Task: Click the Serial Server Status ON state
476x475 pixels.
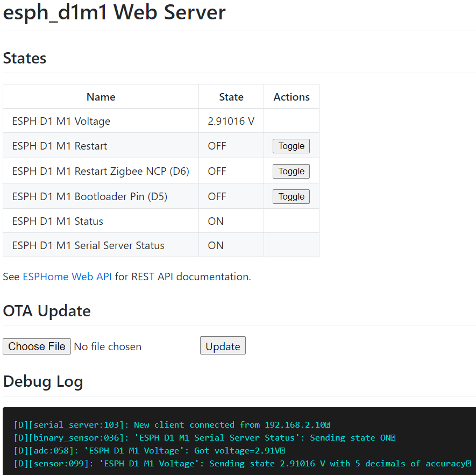Action: pyautogui.click(x=215, y=245)
